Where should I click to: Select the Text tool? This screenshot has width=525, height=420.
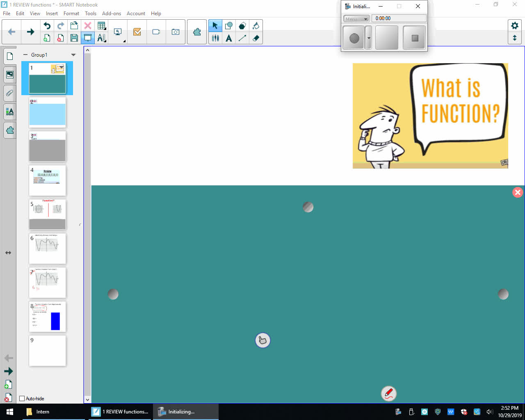pyautogui.click(x=229, y=38)
